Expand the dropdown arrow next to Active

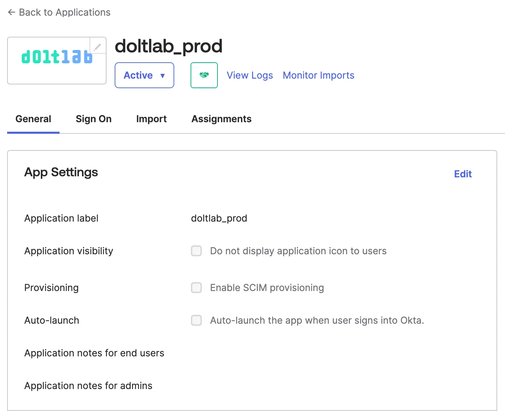pyautogui.click(x=163, y=76)
